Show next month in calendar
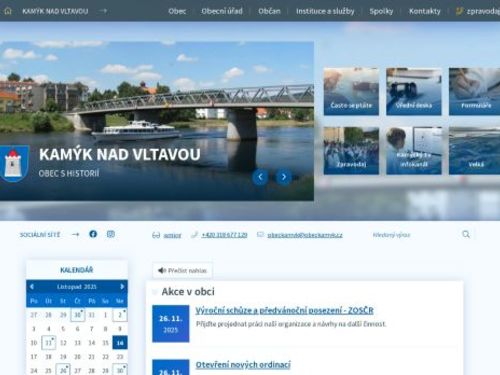500x375 pixels. (122, 287)
